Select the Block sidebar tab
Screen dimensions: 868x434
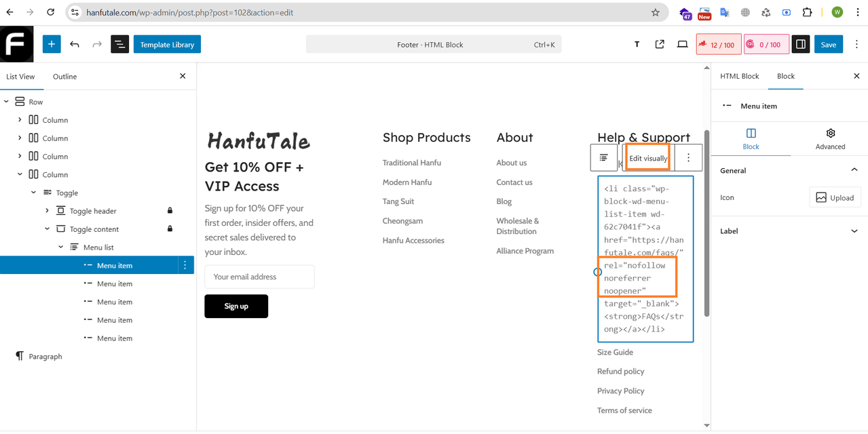pos(786,76)
